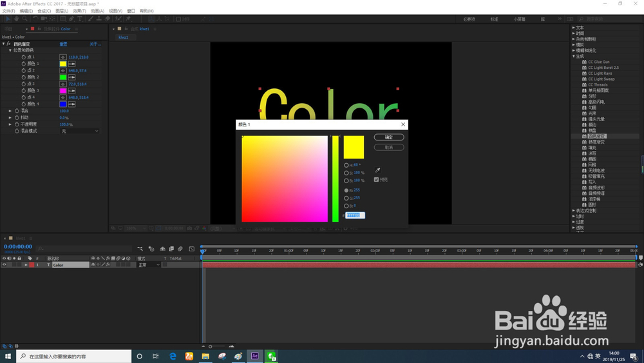Expand the 文本 effects category
Image resolution: width=644 pixels, height=363 pixels.
coord(574,28)
